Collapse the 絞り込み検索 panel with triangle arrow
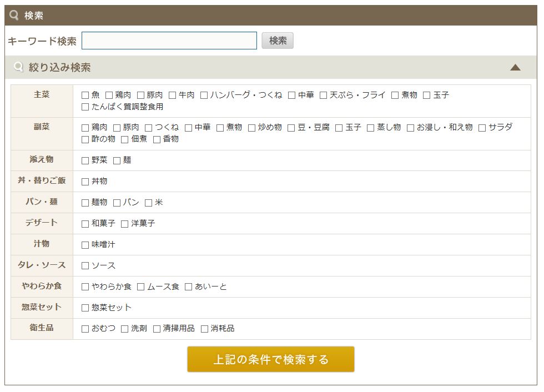 pyautogui.click(x=515, y=68)
